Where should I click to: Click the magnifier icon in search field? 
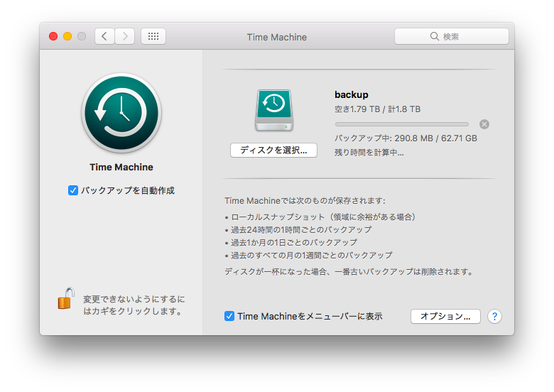click(x=435, y=36)
